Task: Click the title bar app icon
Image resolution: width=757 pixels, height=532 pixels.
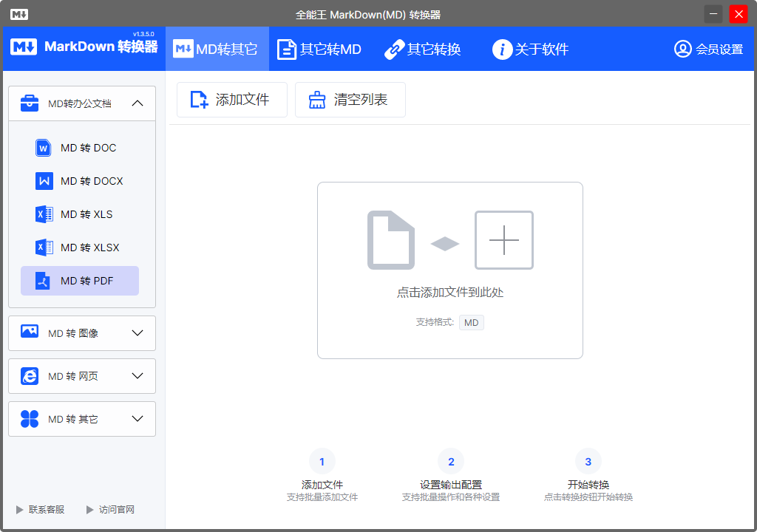Action: coord(18,15)
